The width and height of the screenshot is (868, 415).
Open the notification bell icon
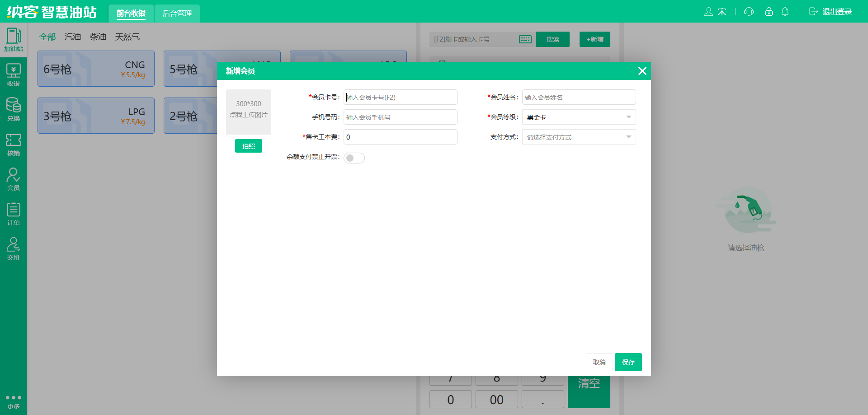785,11
